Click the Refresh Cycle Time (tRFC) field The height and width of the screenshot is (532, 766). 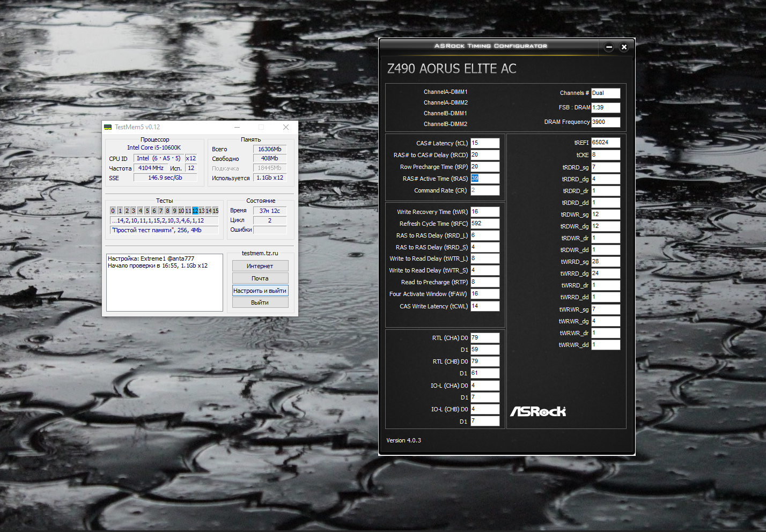(x=485, y=224)
